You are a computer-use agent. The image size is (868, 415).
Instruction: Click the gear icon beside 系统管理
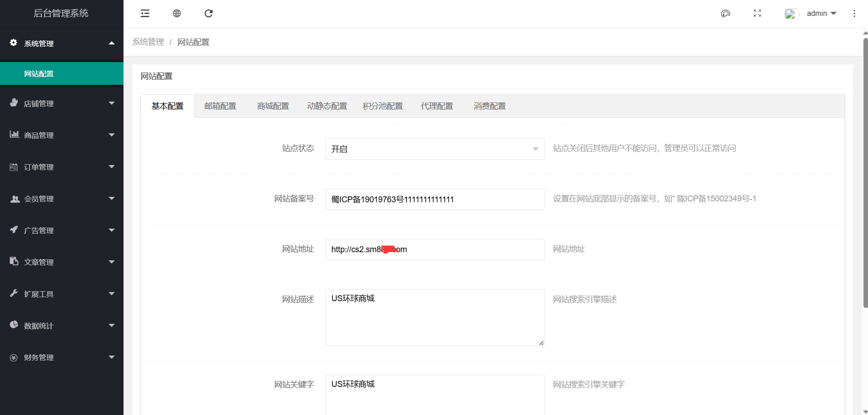[x=14, y=43]
